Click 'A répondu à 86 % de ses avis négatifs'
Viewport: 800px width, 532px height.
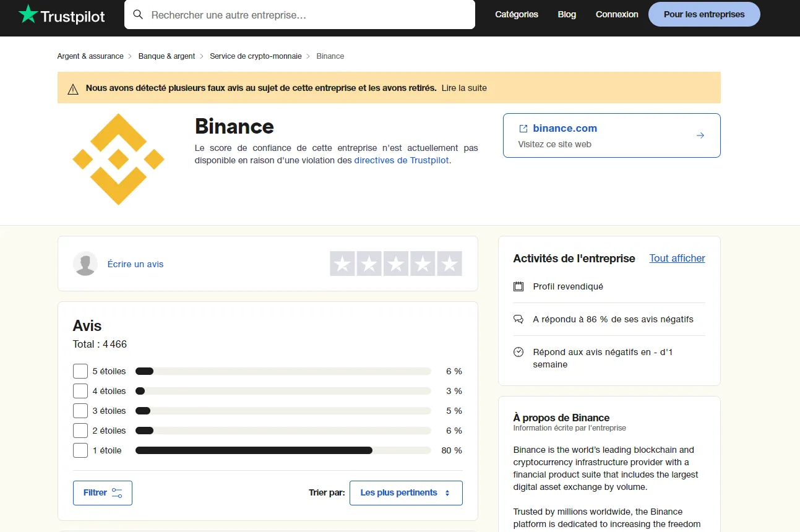click(613, 319)
